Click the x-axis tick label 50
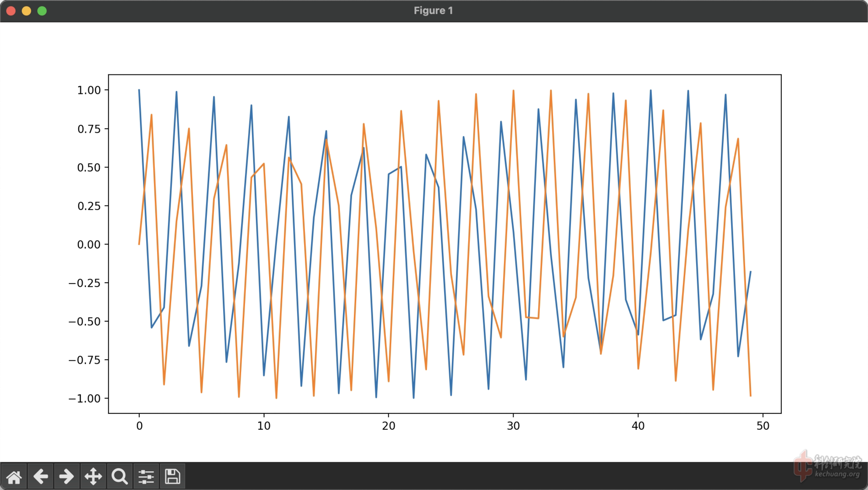Image resolution: width=868 pixels, height=490 pixels. pos(763,426)
